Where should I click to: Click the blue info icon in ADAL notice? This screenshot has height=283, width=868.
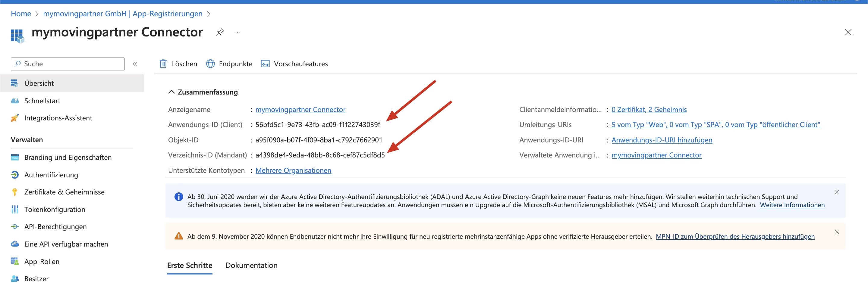[x=179, y=197]
